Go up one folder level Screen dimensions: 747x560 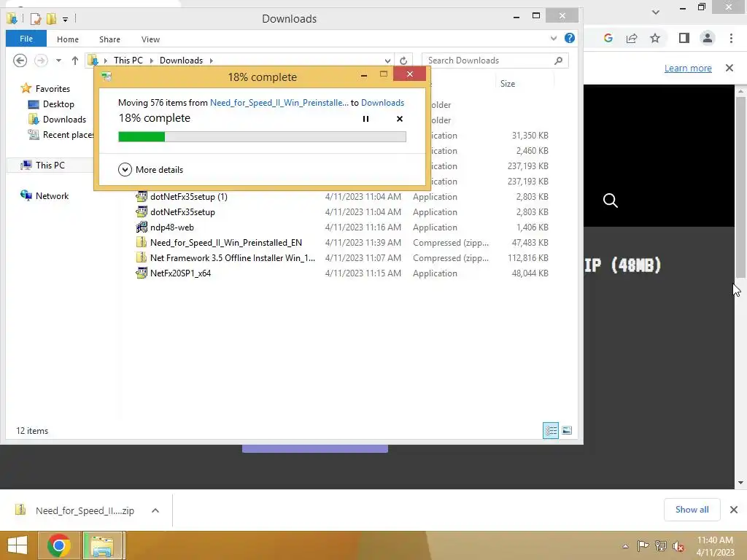click(x=75, y=61)
